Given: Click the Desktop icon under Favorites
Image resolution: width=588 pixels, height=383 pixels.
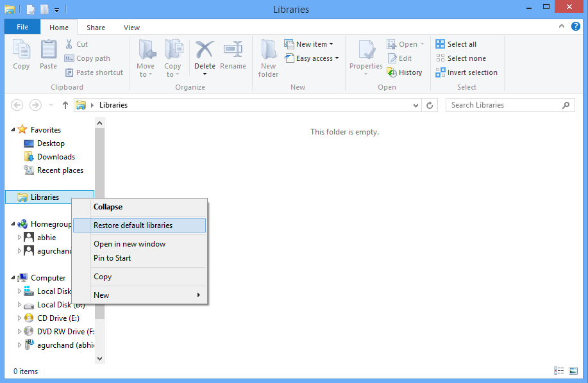Looking at the screenshot, I should (29, 143).
